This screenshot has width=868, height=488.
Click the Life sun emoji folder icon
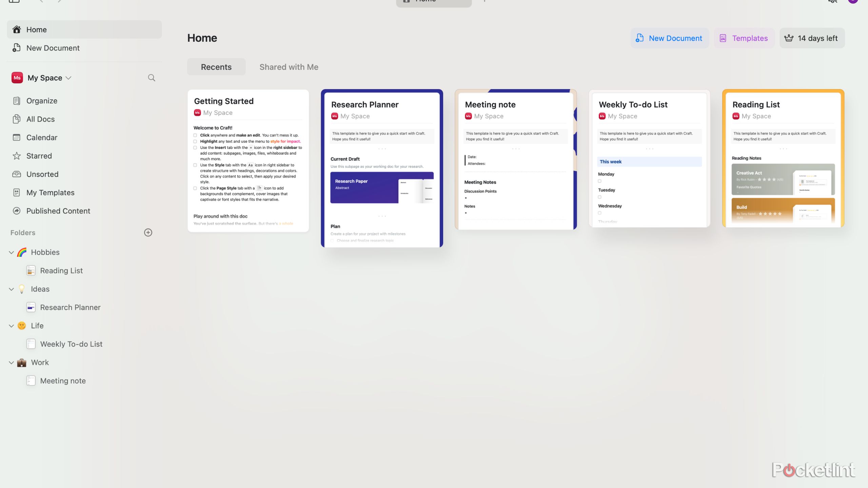[22, 326]
